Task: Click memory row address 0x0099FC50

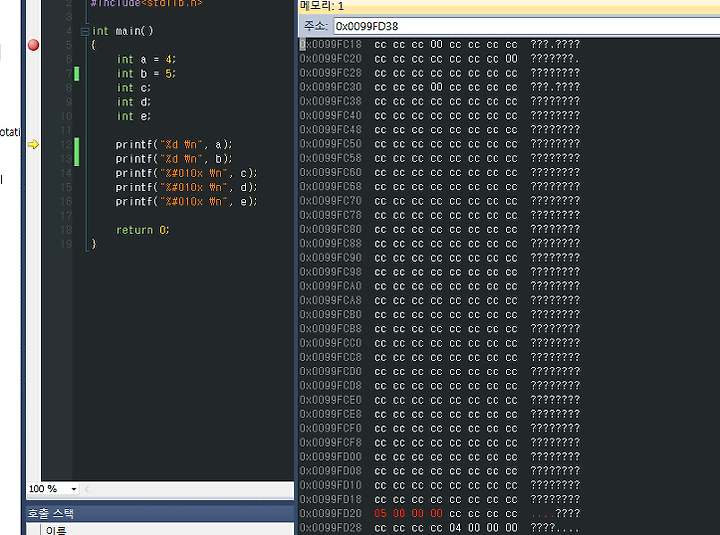Action: click(331, 144)
